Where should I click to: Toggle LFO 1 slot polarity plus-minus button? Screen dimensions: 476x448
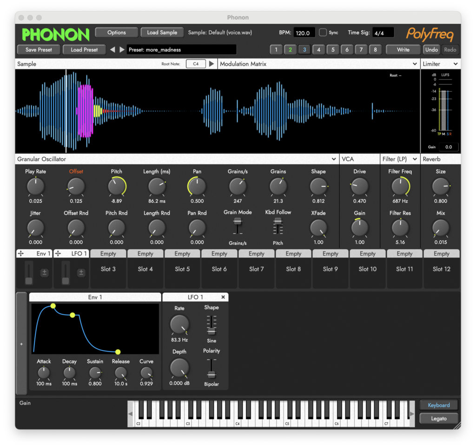point(81,272)
